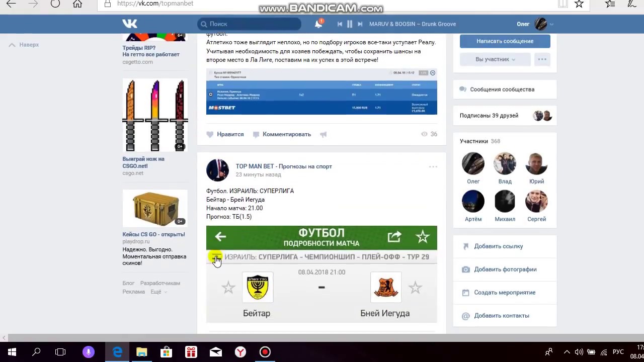Image resolution: width=644 pixels, height=362 pixels.
Task: Open the MARUV & BOOSIN track title
Action: [413, 24]
